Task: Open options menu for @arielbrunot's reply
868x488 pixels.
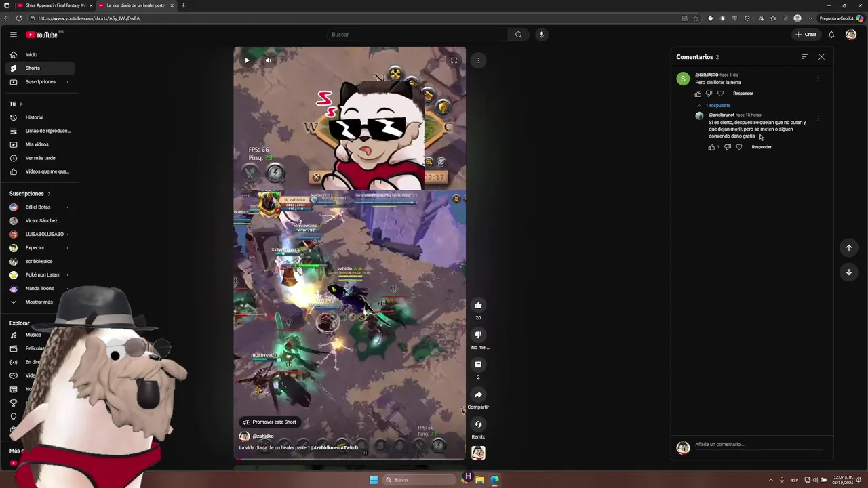Action: (x=818, y=119)
